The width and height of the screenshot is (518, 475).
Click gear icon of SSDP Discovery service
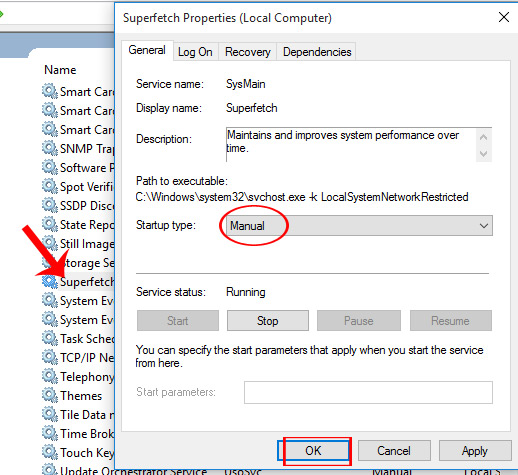tap(50, 205)
